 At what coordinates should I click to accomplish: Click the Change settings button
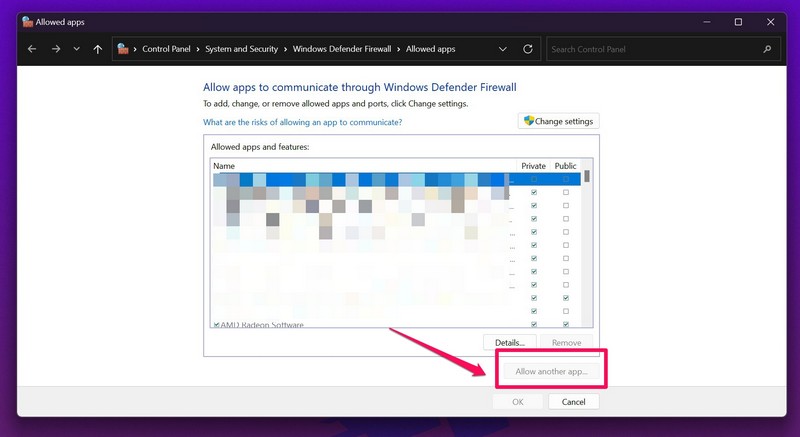tap(558, 121)
